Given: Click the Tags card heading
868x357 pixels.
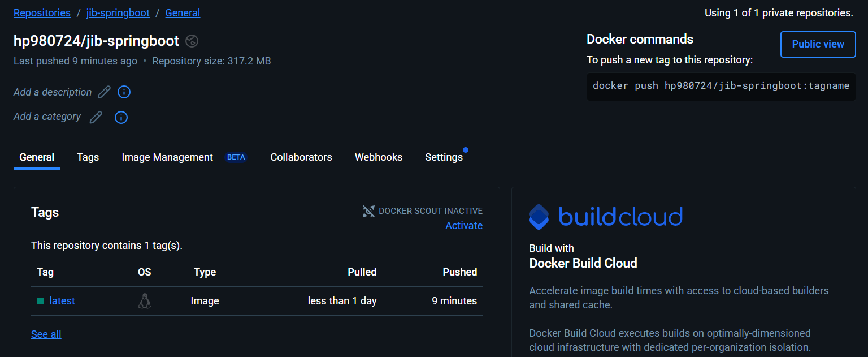Looking at the screenshot, I should [45, 213].
